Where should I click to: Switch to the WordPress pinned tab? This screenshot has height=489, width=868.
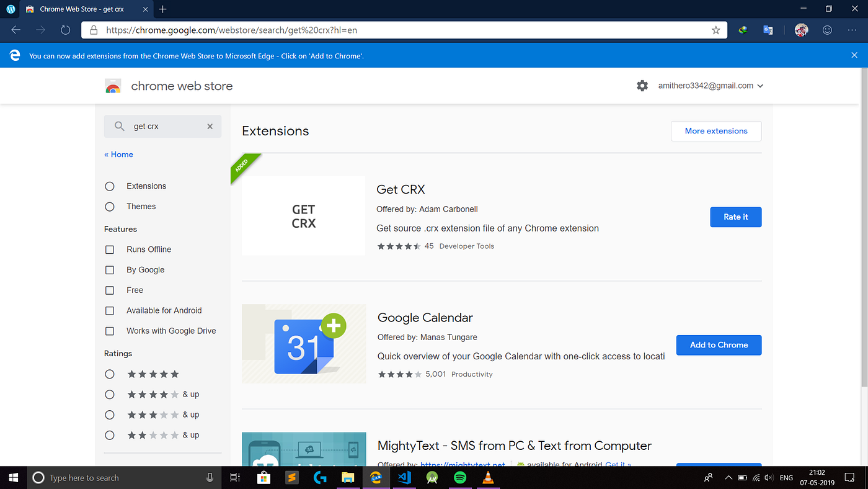tap(11, 9)
